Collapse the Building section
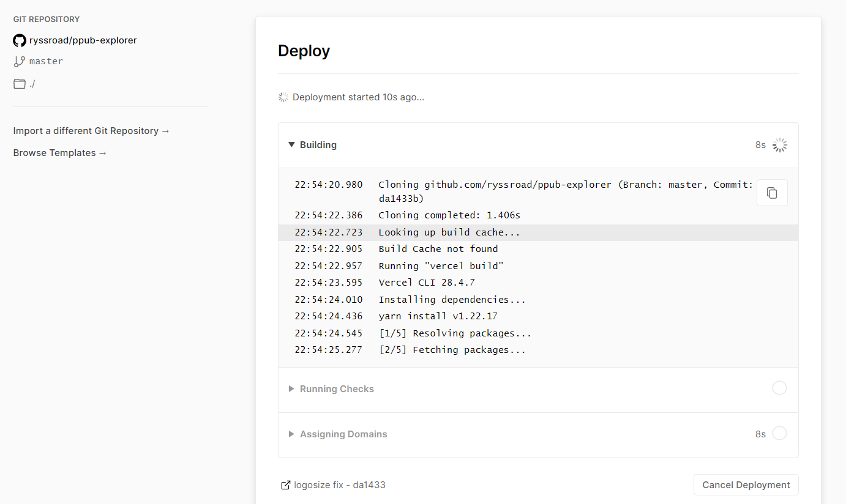Screen dimensions: 846x504 [291, 145]
